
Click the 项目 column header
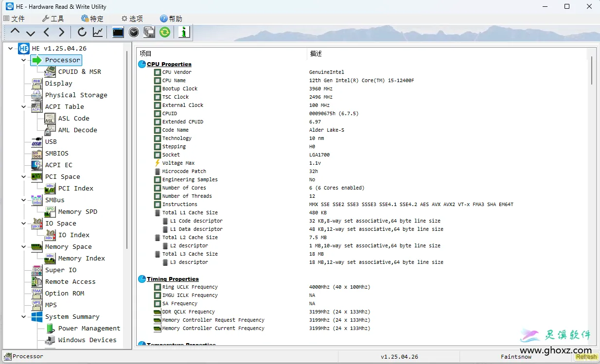tap(146, 53)
